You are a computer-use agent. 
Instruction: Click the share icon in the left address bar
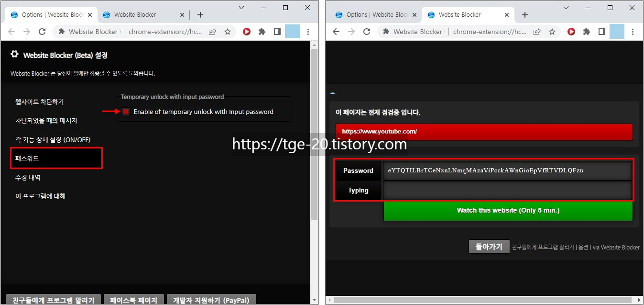[212, 32]
